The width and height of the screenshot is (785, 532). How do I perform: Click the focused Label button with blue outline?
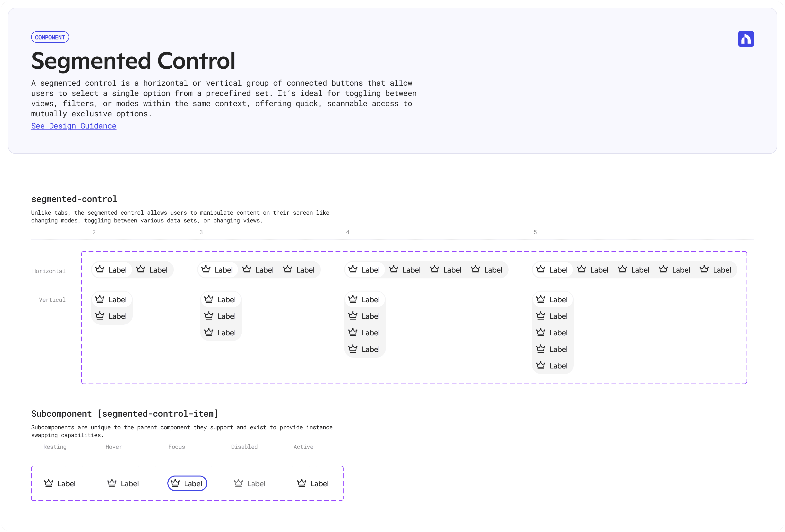[x=187, y=483]
